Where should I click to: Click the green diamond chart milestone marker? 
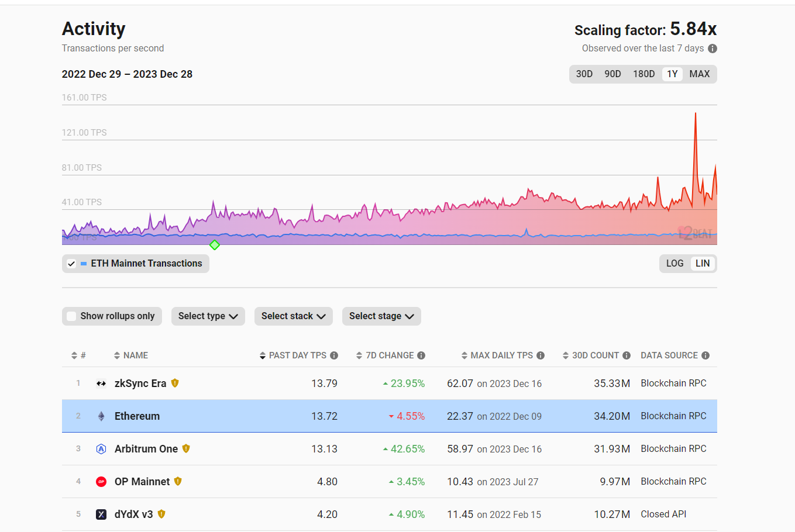pyautogui.click(x=215, y=245)
